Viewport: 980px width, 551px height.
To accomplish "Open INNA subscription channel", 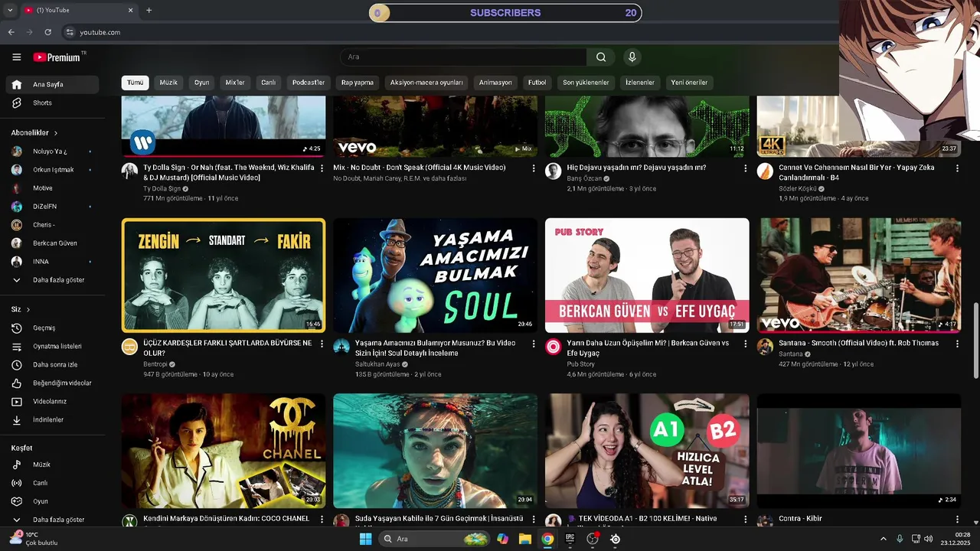I will (52, 262).
